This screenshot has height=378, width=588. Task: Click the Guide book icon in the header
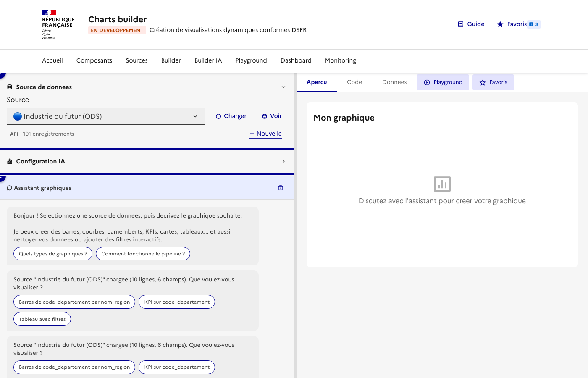pos(460,24)
